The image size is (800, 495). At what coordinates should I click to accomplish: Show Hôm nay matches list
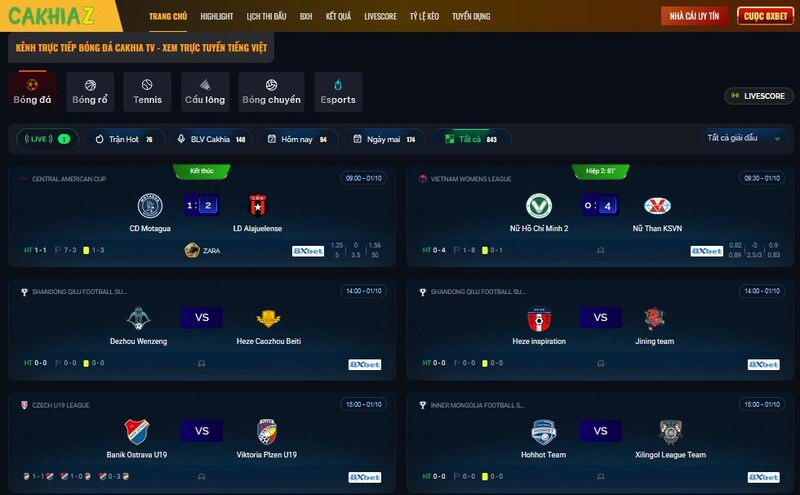coord(298,139)
